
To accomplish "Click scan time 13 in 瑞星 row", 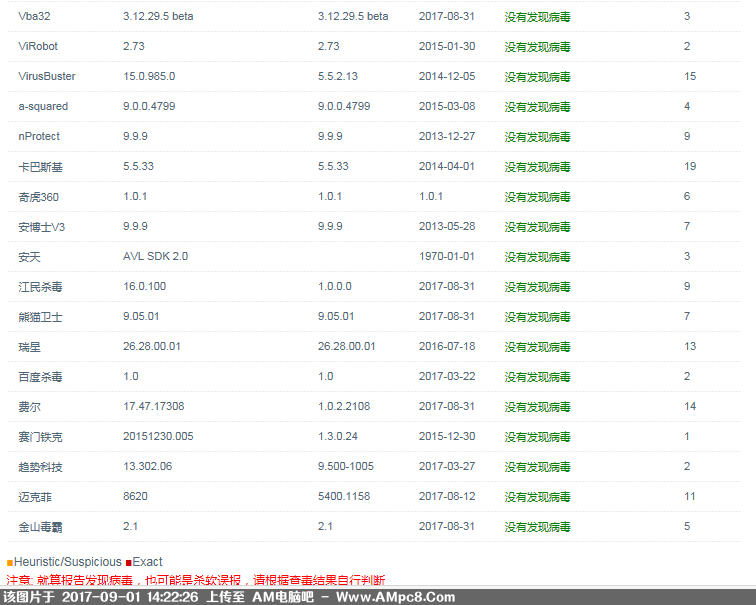I will coord(690,346).
